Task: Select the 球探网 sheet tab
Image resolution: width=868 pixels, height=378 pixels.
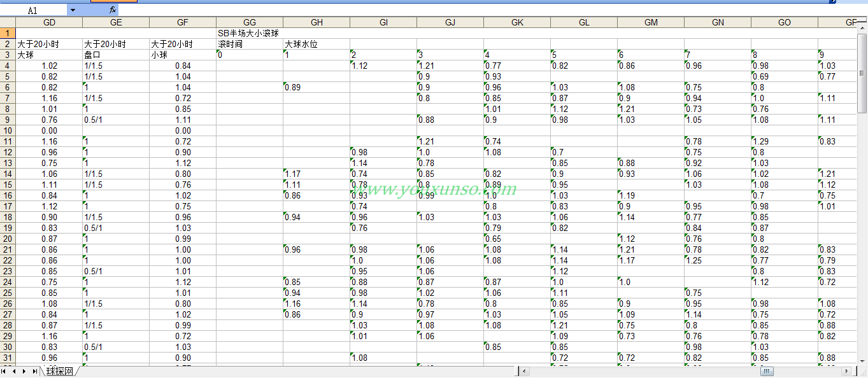Action: [59, 371]
